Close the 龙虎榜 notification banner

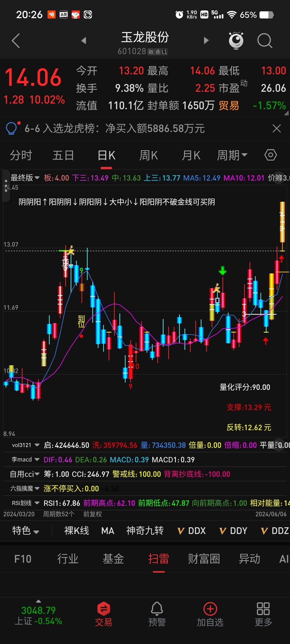coord(277,129)
